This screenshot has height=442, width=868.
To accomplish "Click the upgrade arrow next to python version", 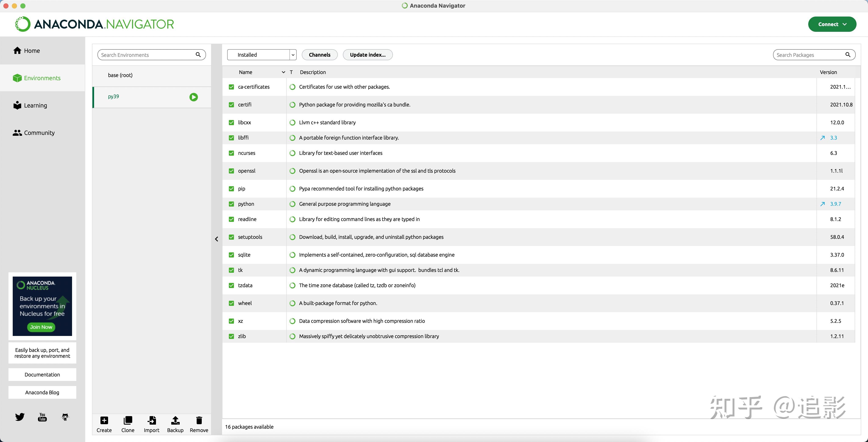I will (x=822, y=204).
